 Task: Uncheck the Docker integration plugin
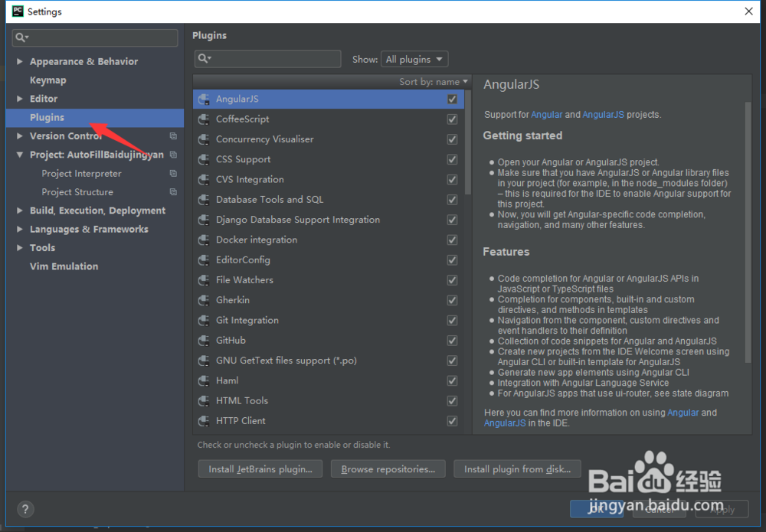(x=453, y=240)
